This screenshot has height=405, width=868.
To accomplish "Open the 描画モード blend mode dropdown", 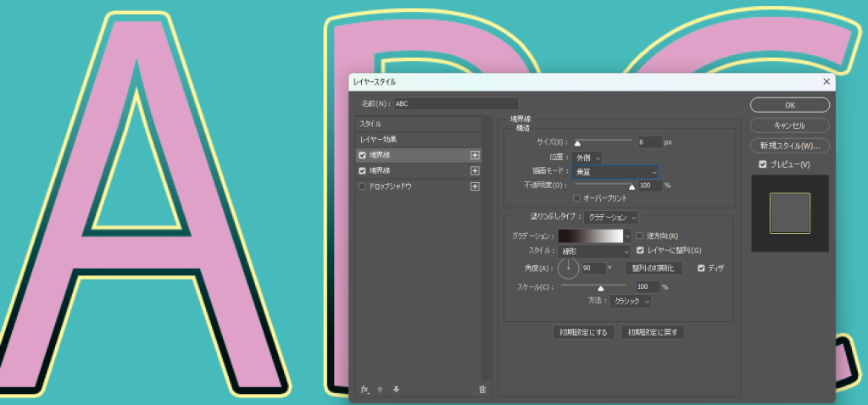I will [615, 172].
